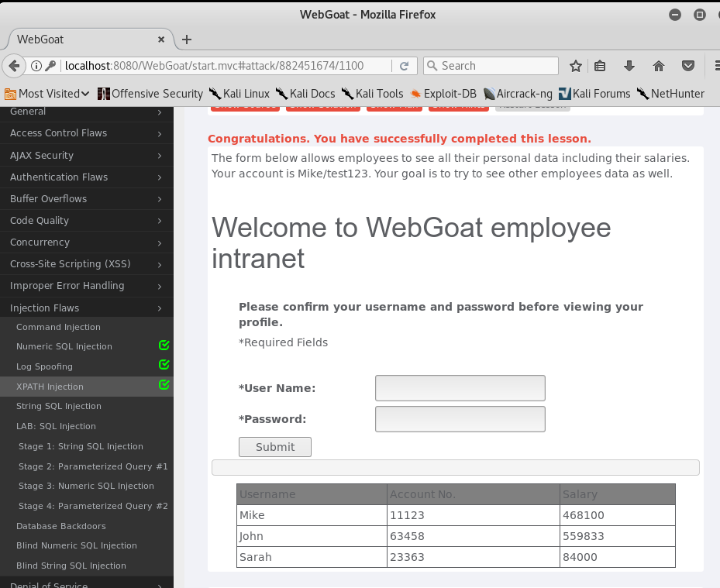Minimize the Firefox window
This screenshot has height=588, width=720.
(x=675, y=15)
